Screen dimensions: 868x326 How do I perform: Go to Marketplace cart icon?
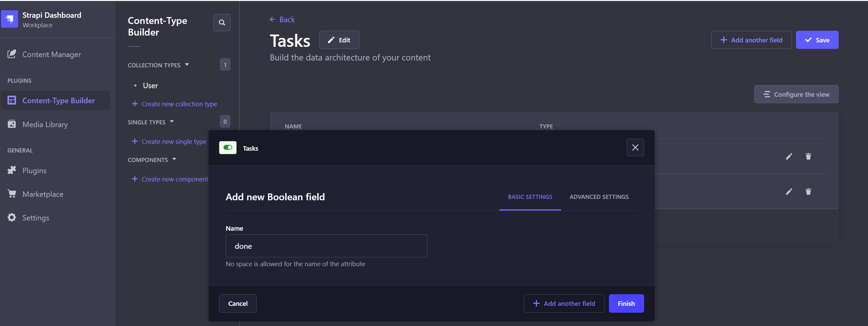12,194
